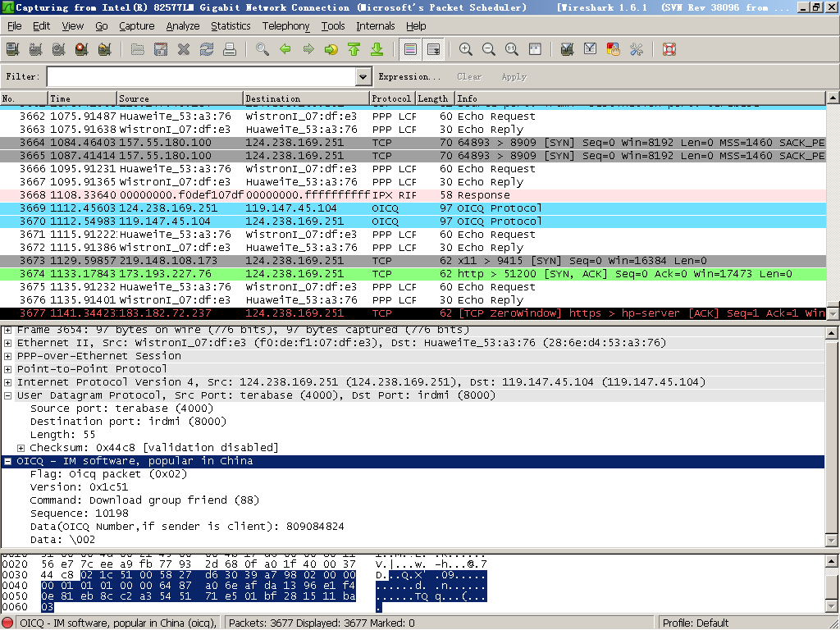This screenshot has width=840, height=630.
Task: Select the 'Sequence: 10198' detail line
Action: pos(80,514)
